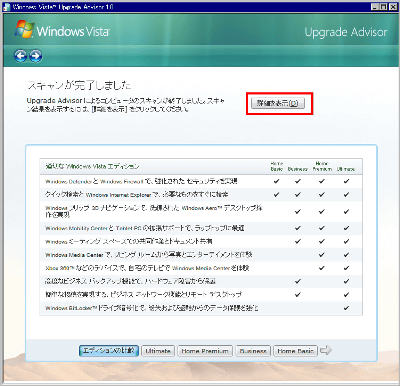The image size is (400, 386).
Task: Go forward with the right arrow button
Action: click(x=36, y=55)
